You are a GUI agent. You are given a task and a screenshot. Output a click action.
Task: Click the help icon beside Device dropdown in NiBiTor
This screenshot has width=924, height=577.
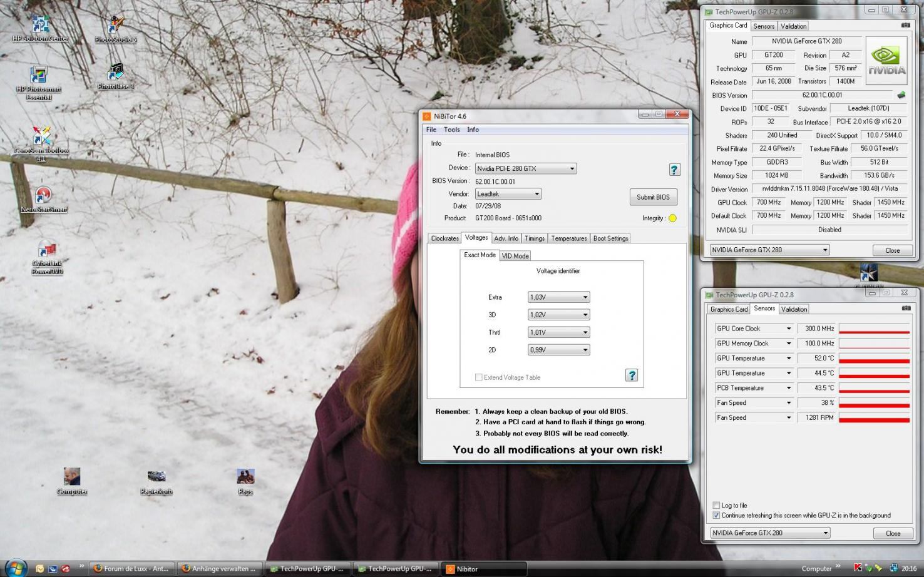click(674, 170)
